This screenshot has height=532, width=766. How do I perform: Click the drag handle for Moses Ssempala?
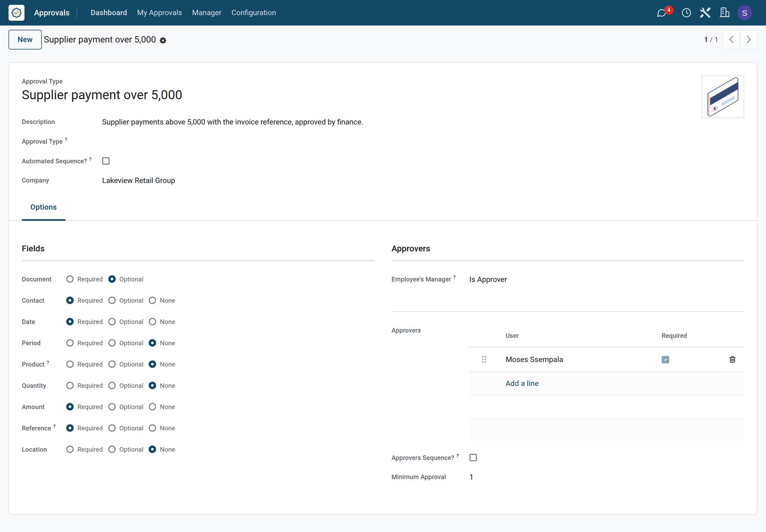tap(484, 360)
